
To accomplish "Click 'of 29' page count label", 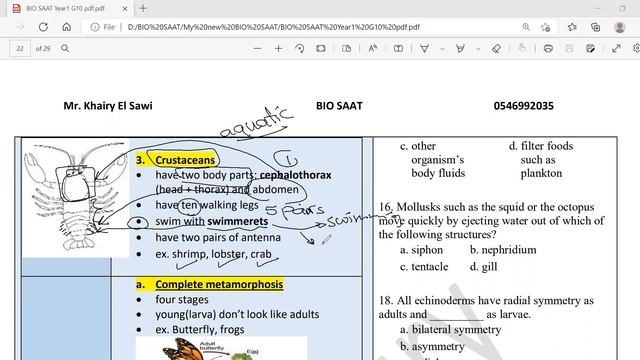I will 43,49.
